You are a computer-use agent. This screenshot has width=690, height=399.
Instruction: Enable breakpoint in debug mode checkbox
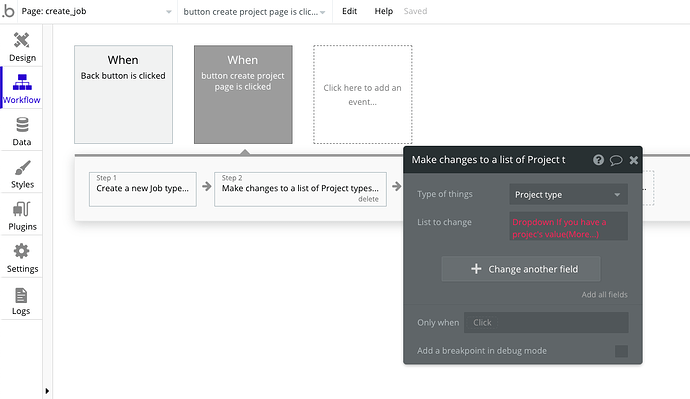(621, 351)
